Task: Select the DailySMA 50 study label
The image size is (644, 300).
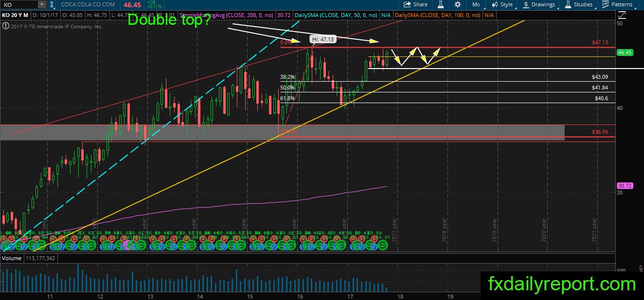Action: click(336, 16)
